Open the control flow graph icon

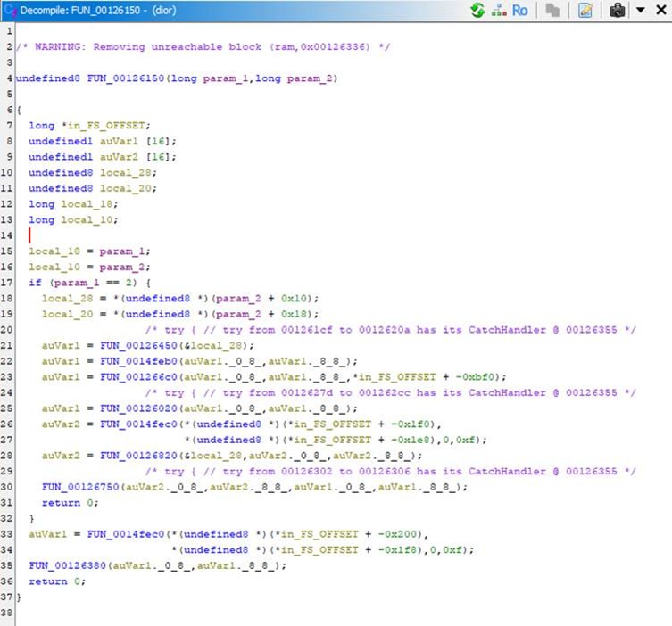click(499, 10)
